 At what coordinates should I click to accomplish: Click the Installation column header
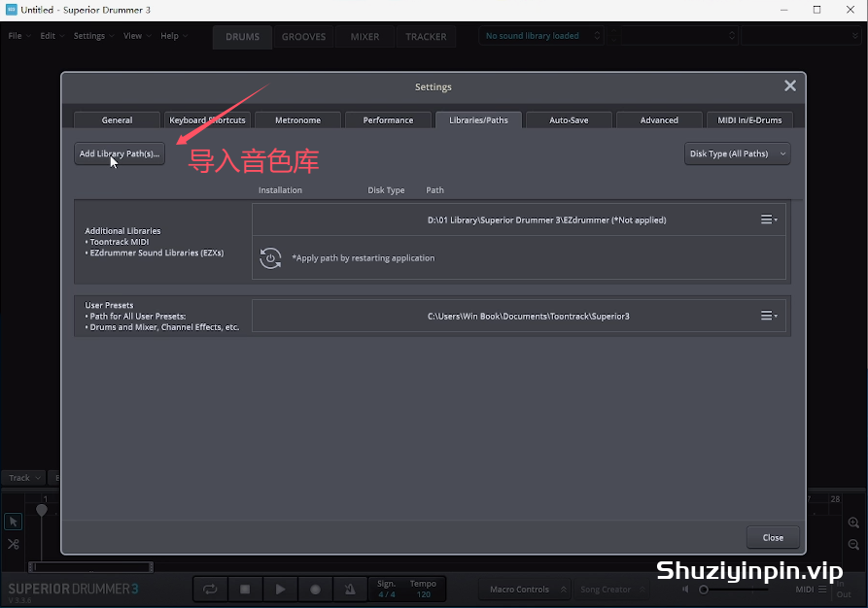click(280, 190)
